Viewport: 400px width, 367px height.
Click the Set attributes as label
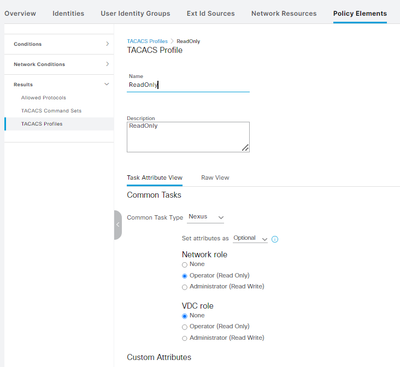[205, 239]
